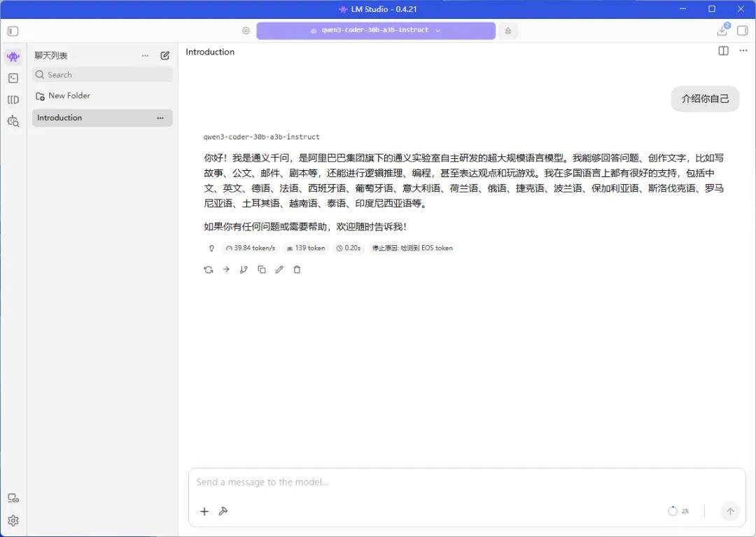
Task: Send the message
Action: 730,512
